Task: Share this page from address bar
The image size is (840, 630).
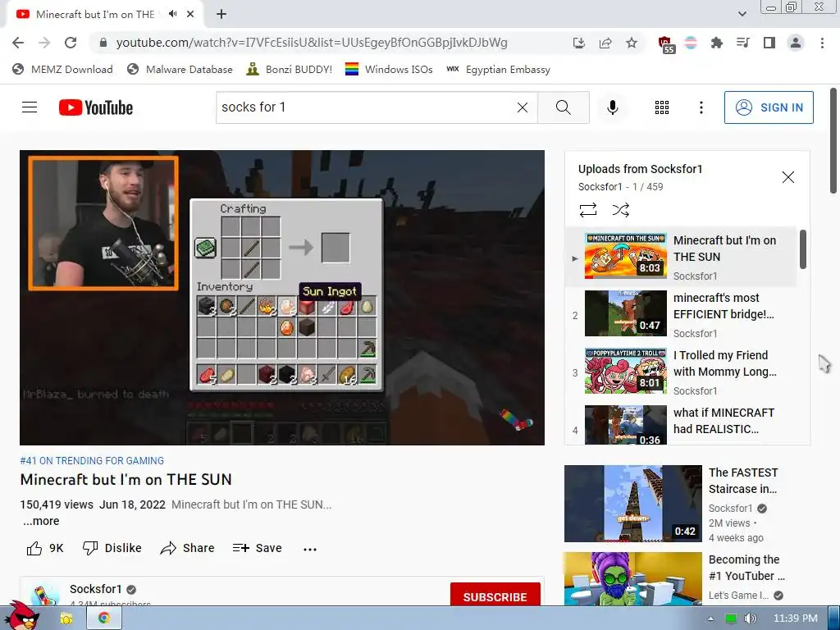Action: [x=605, y=43]
